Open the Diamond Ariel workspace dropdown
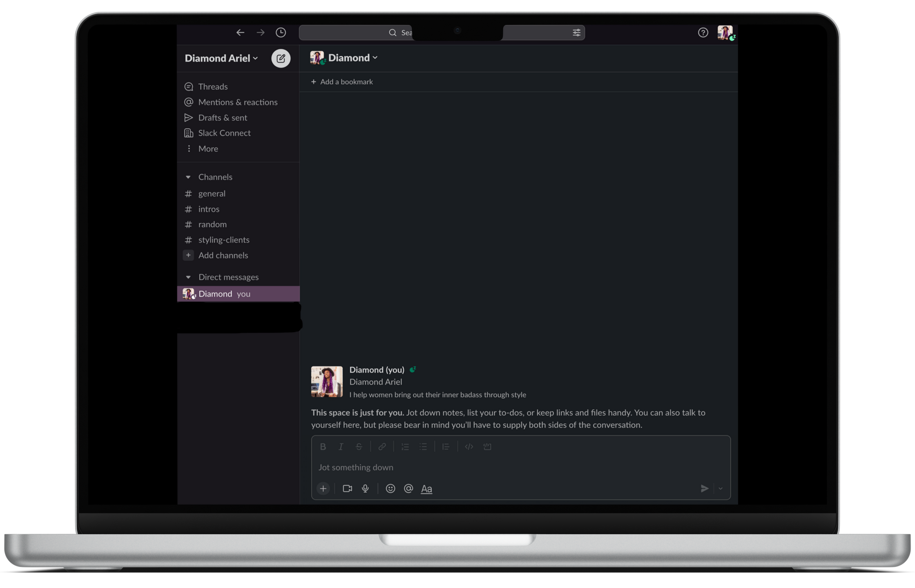This screenshot has width=915, height=588. click(x=221, y=58)
